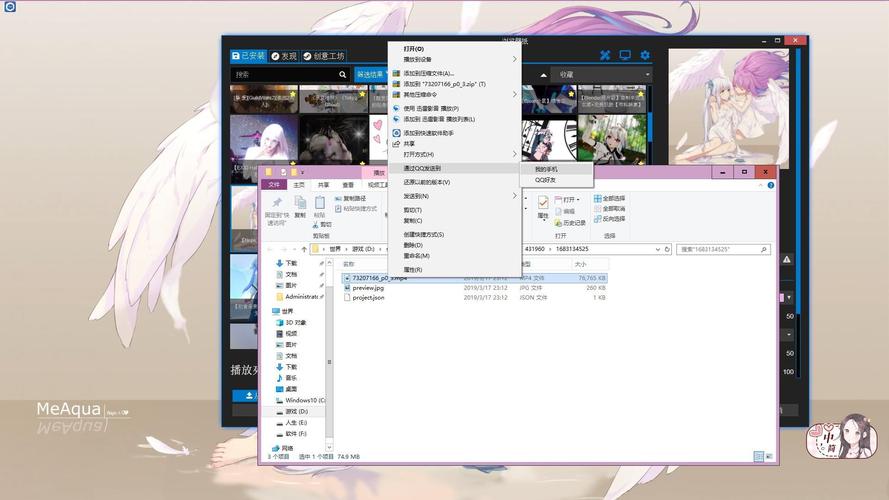Click the Explorer search box

tap(723, 249)
